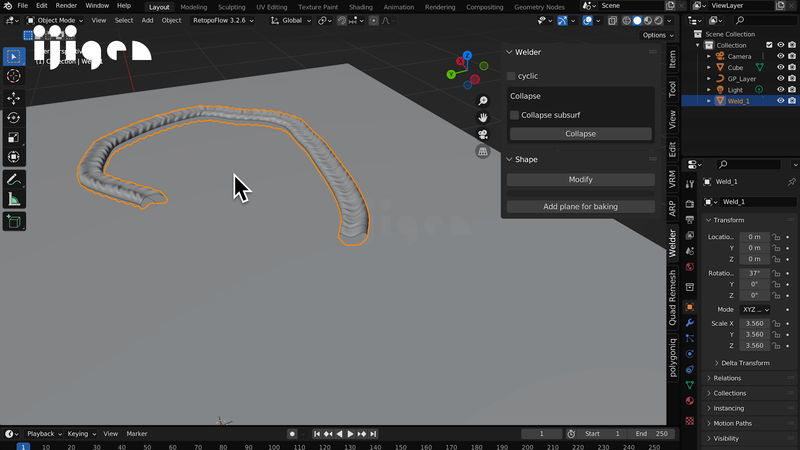Viewport: 800px width, 450px height.
Task: Open the Quad Remesh sidebar tab
Action: click(x=672, y=298)
